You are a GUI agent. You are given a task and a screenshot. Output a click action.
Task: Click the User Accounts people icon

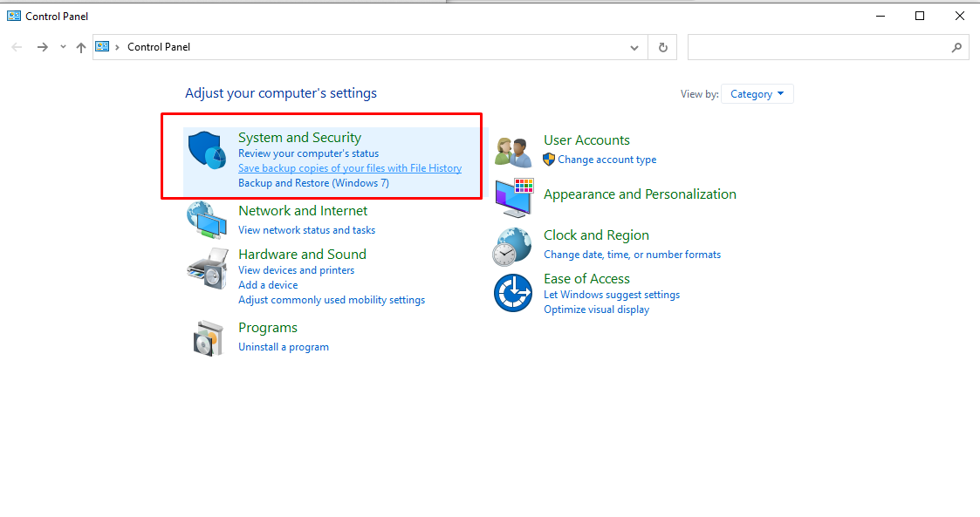point(513,152)
